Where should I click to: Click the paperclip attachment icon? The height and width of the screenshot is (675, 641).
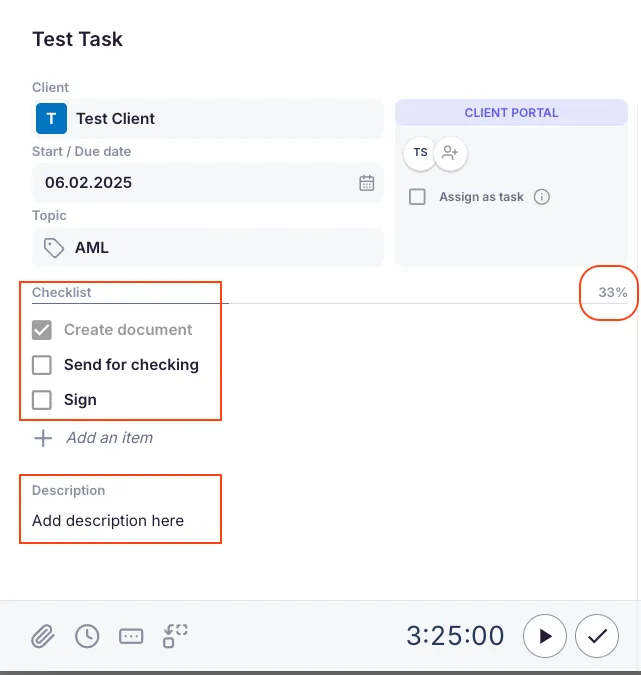42,636
